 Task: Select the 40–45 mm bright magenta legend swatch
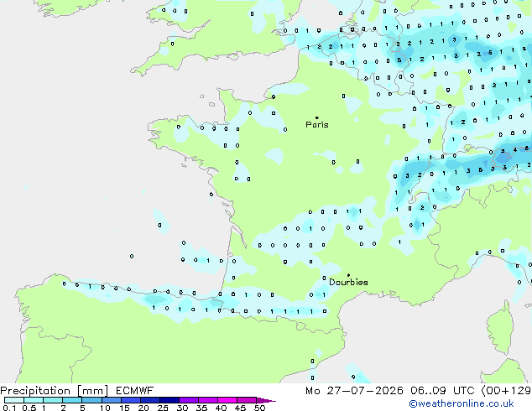pyautogui.click(x=227, y=400)
